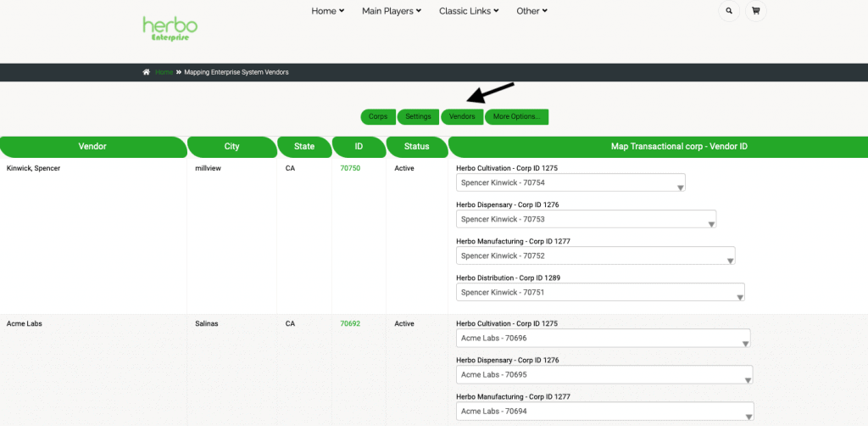Open the shopping cart icon

(x=755, y=10)
